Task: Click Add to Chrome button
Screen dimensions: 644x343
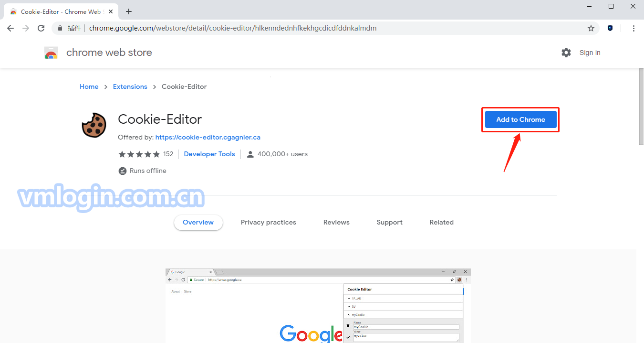Action: point(520,119)
